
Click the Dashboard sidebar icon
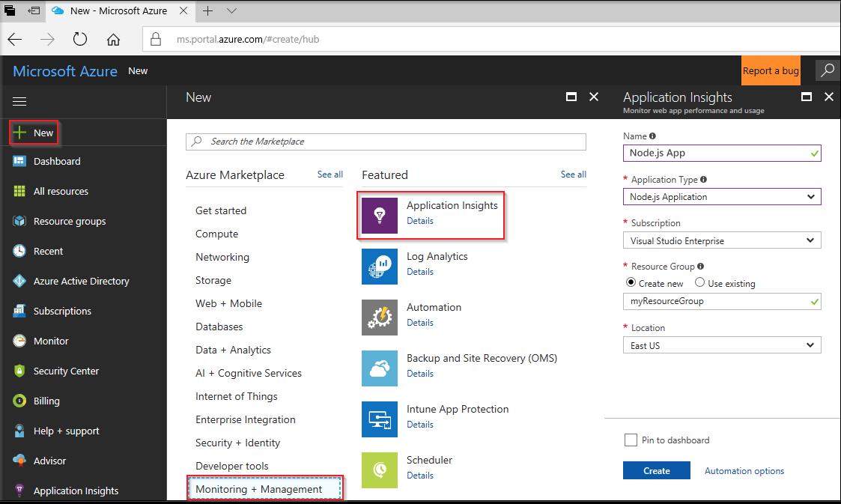click(19, 161)
